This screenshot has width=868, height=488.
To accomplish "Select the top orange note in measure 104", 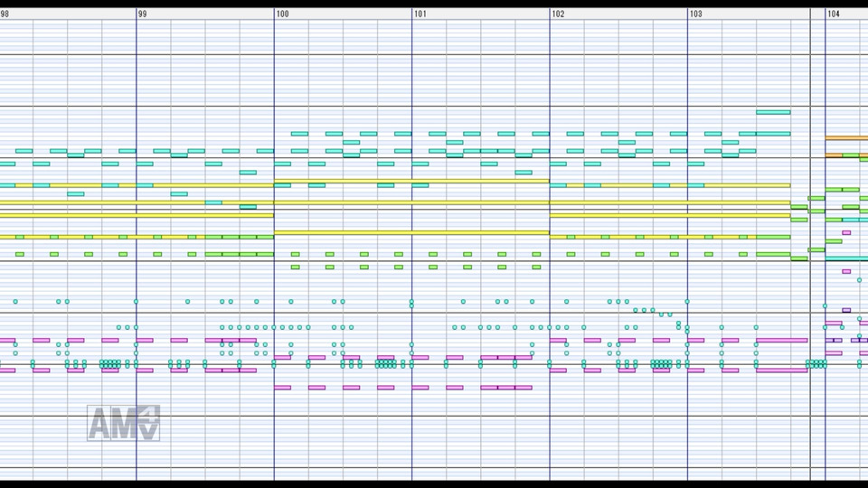I will coord(847,137).
